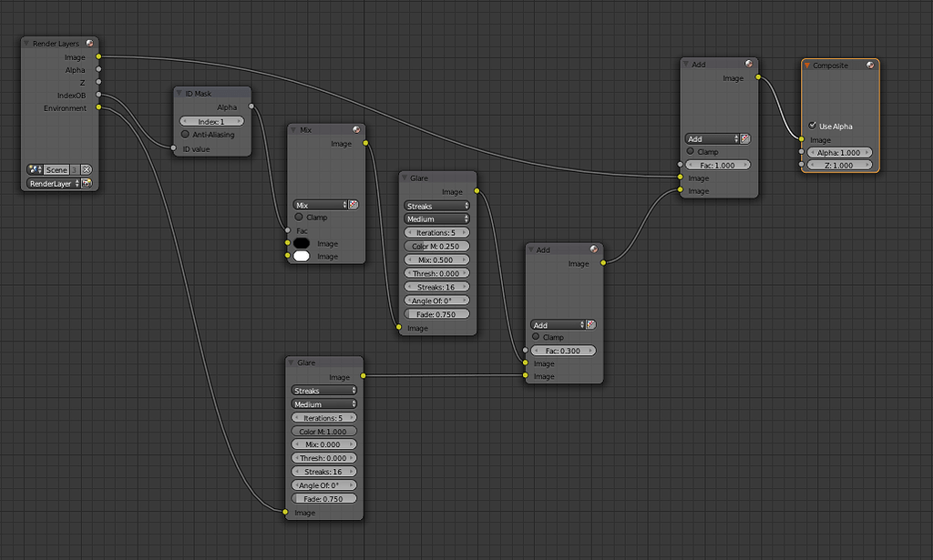
Task: Click Streaks: 16 field in Glare with Mix 0.000
Action: point(323,472)
